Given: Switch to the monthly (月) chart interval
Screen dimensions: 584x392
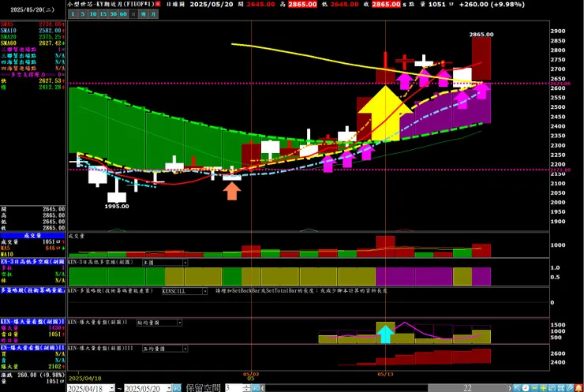Looking at the screenshot, I should (153, 14).
